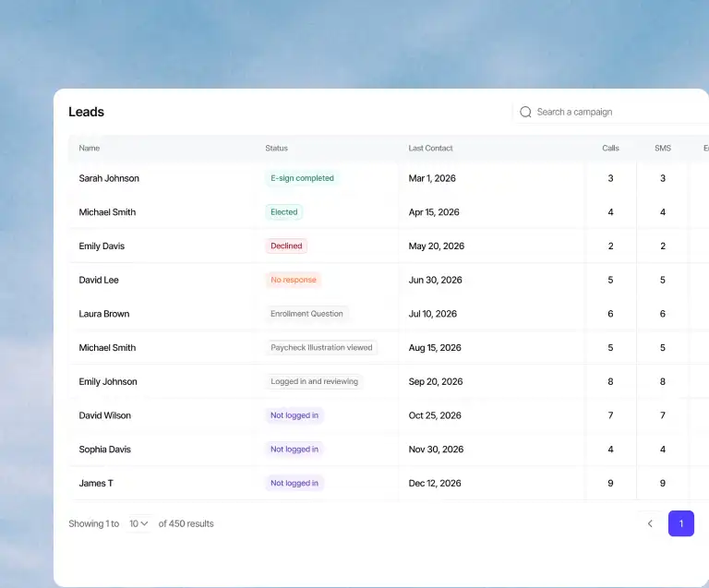Click the search magnifier icon
The width and height of the screenshot is (709, 588).
525,112
